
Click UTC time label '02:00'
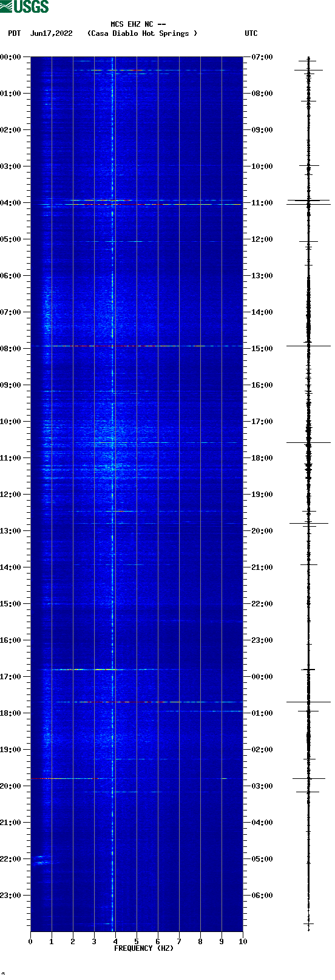point(262,750)
